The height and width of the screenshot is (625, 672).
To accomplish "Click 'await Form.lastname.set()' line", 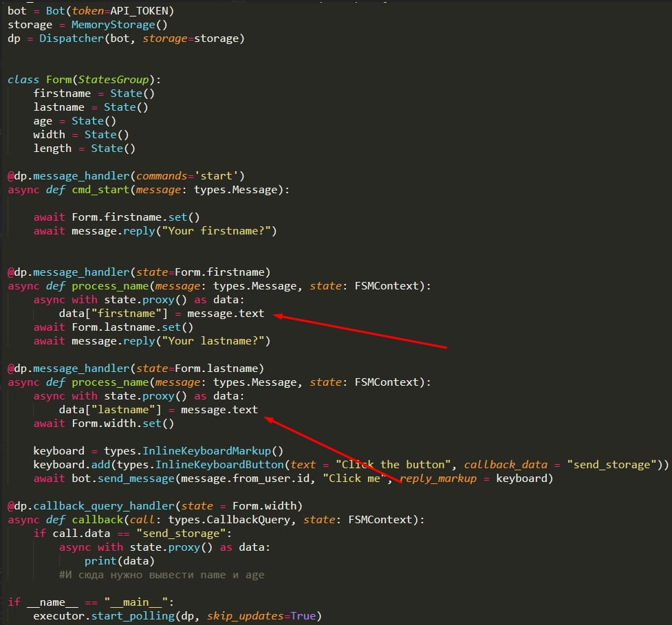I will (x=113, y=327).
